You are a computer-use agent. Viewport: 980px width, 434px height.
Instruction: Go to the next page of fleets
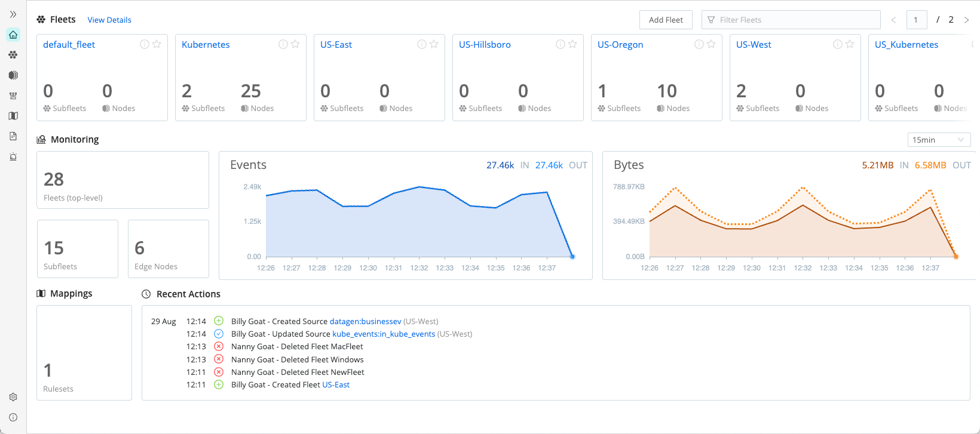966,20
